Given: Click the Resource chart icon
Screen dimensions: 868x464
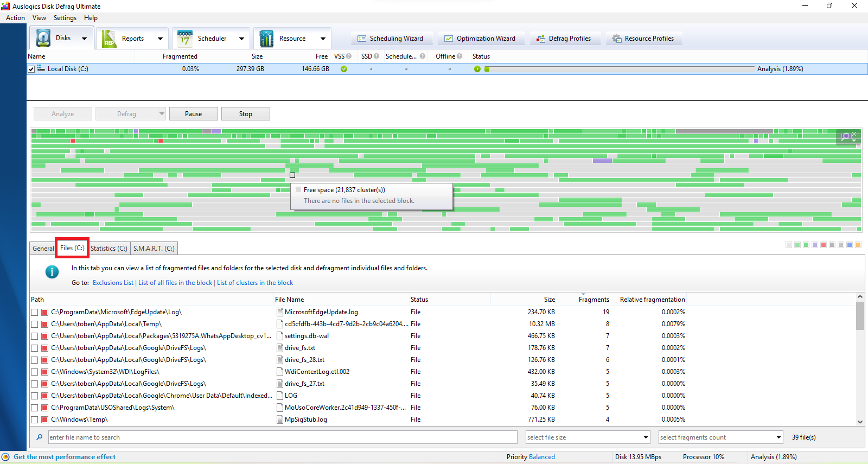Looking at the screenshot, I should [267, 39].
